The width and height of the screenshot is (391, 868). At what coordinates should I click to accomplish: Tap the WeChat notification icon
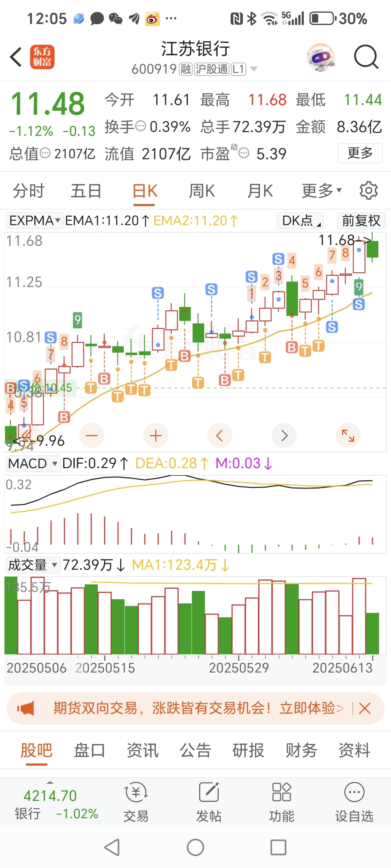click(x=115, y=18)
